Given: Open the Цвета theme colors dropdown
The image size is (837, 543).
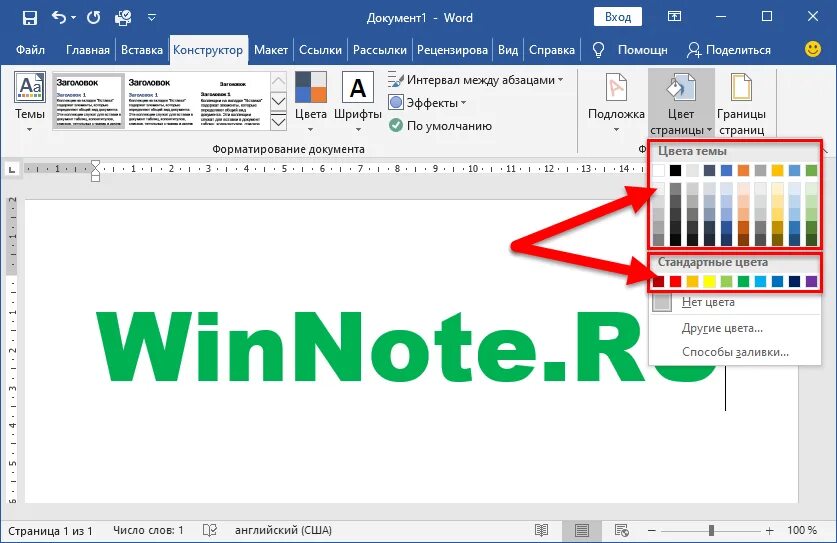Looking at the screenshot, I should click(311, 101).
